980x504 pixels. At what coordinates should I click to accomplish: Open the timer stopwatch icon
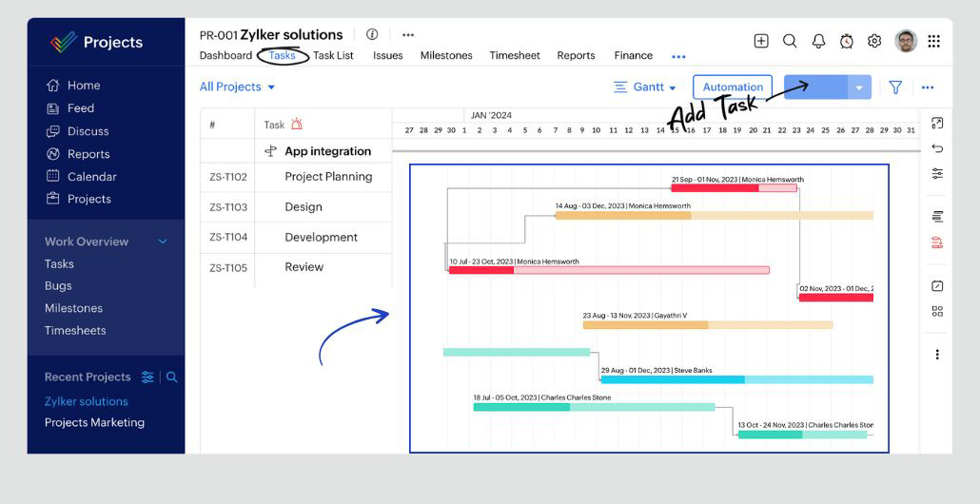(x=846, y=41)
